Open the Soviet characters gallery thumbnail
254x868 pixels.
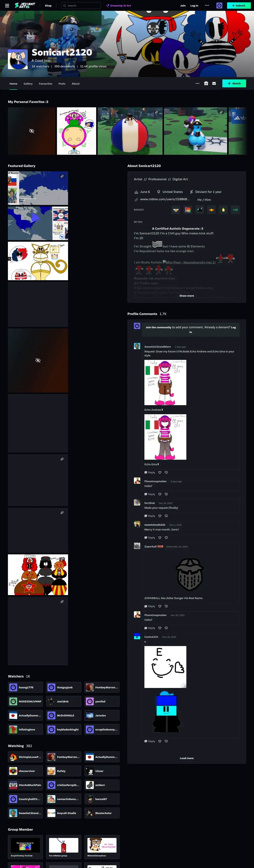coord(38,575)
